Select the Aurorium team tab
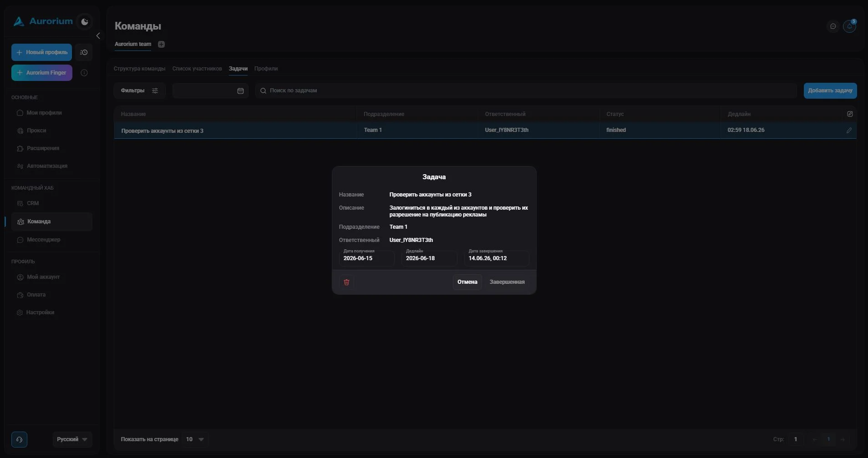The height and width of the screenshot is (458, 868). click(x=133, y=44)
